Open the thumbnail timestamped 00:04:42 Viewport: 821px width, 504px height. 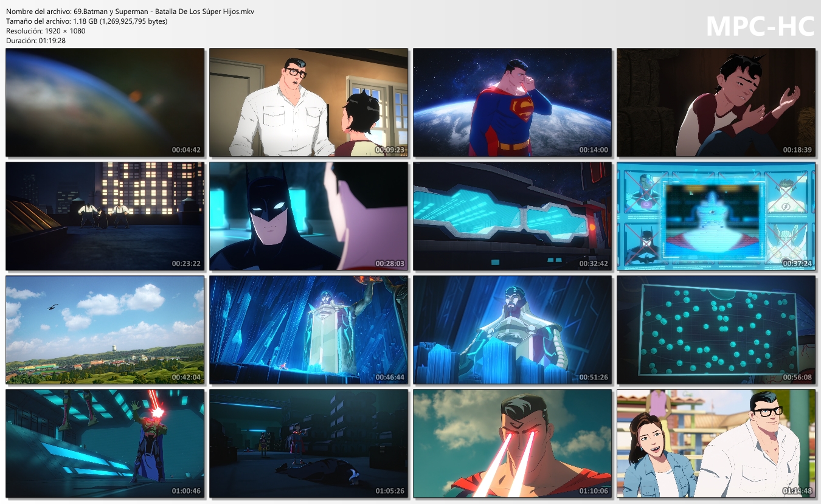pyautogui.click(x=105, y=103)
